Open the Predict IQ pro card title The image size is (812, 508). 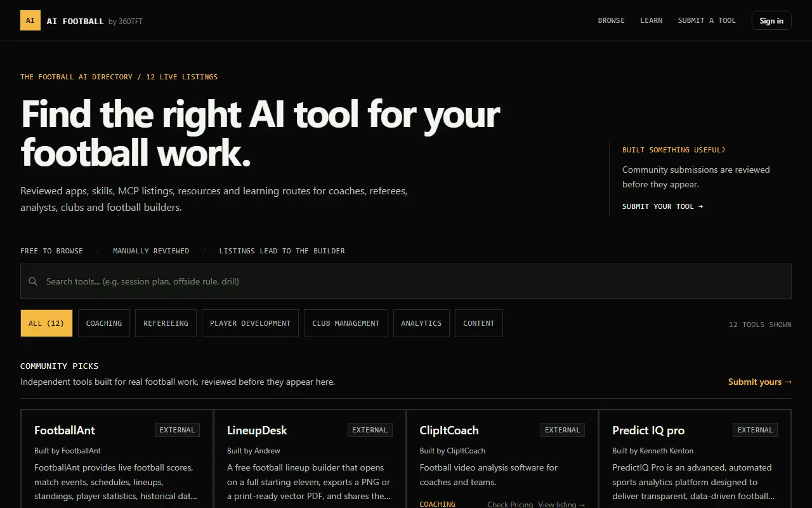[x=648, y=430]
